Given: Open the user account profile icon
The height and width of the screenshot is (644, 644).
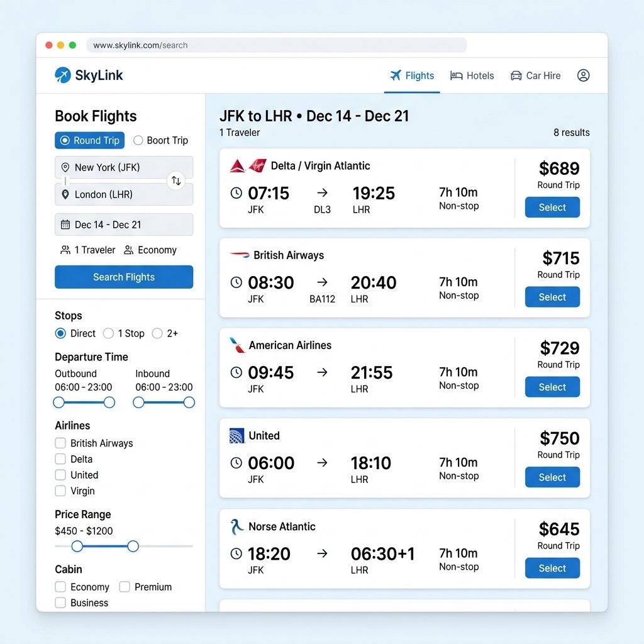Looking at the screenshot, I should 583,75.
